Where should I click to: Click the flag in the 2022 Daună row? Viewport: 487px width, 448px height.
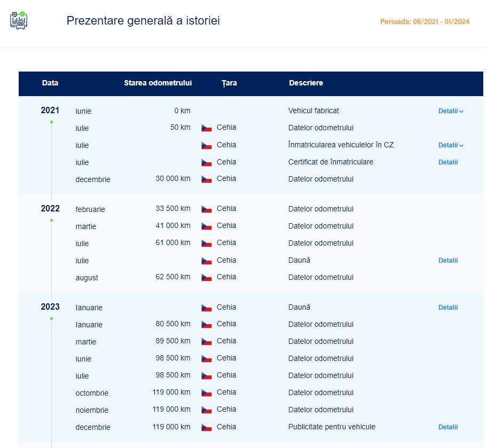click(x=207, y=261)
